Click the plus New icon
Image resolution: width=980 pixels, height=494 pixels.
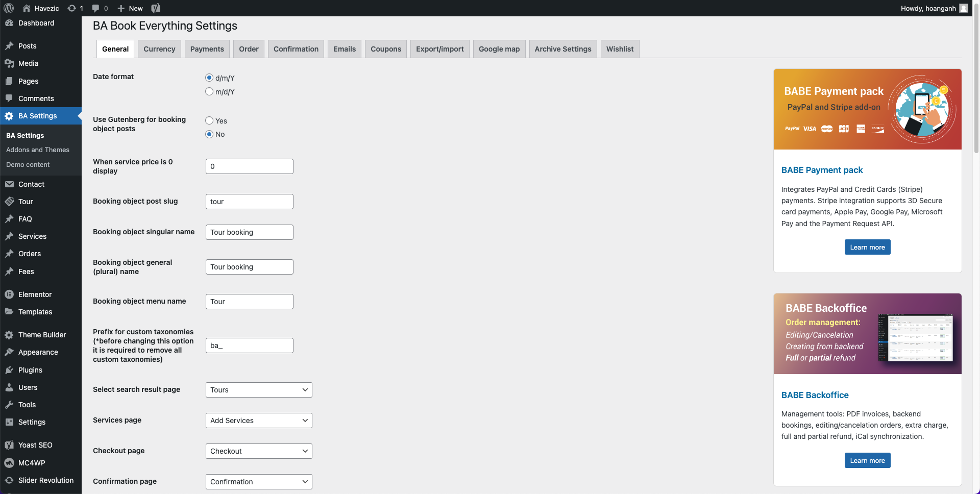tap(121, 8)
